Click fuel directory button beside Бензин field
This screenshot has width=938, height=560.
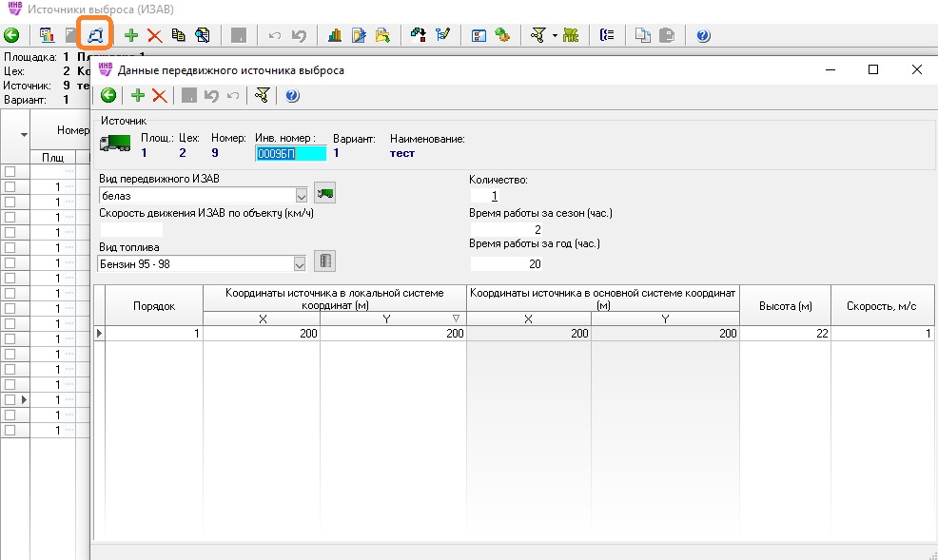point(326,261)
